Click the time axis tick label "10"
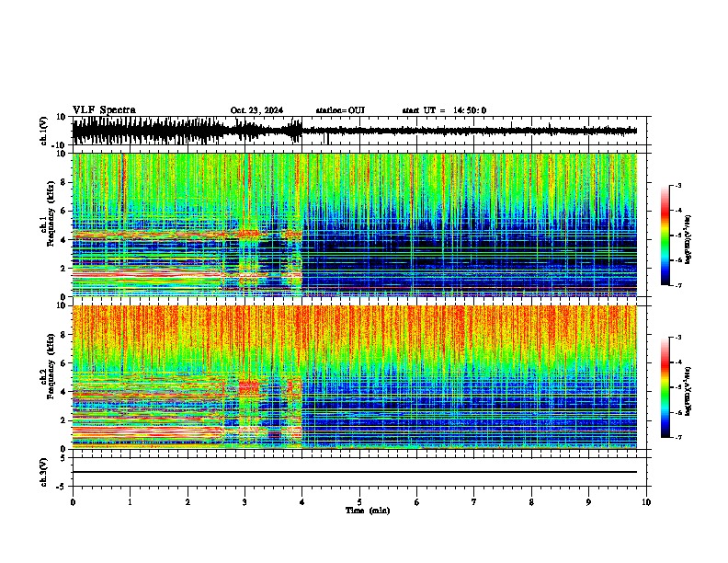Image resolution: width=728 pixels, height=563 pixels. [646, 502]
